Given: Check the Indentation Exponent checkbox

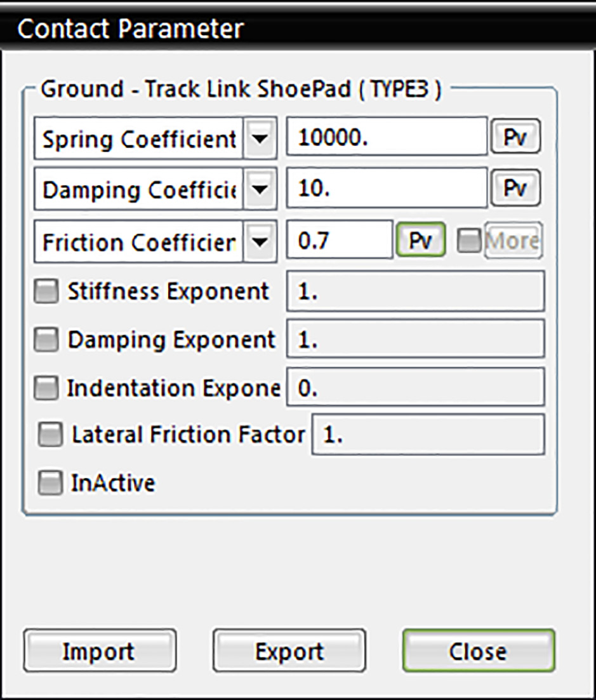Looking at the screenshot, I should [46, 387].
